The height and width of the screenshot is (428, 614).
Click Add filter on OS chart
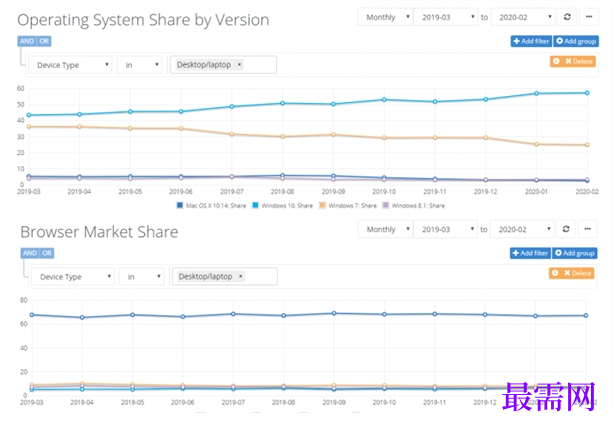click(531, 41)
